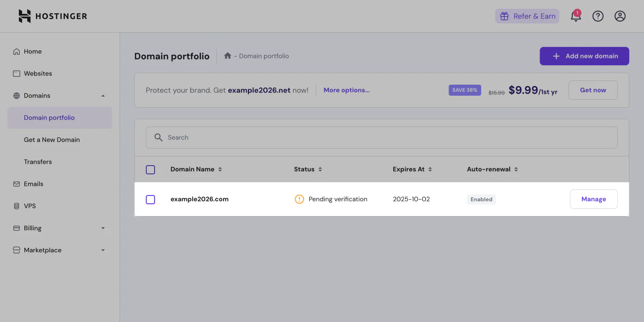Screen dimensions: 644x322
Task: Click the Add new domain button
Action: (x=584, y=56)
